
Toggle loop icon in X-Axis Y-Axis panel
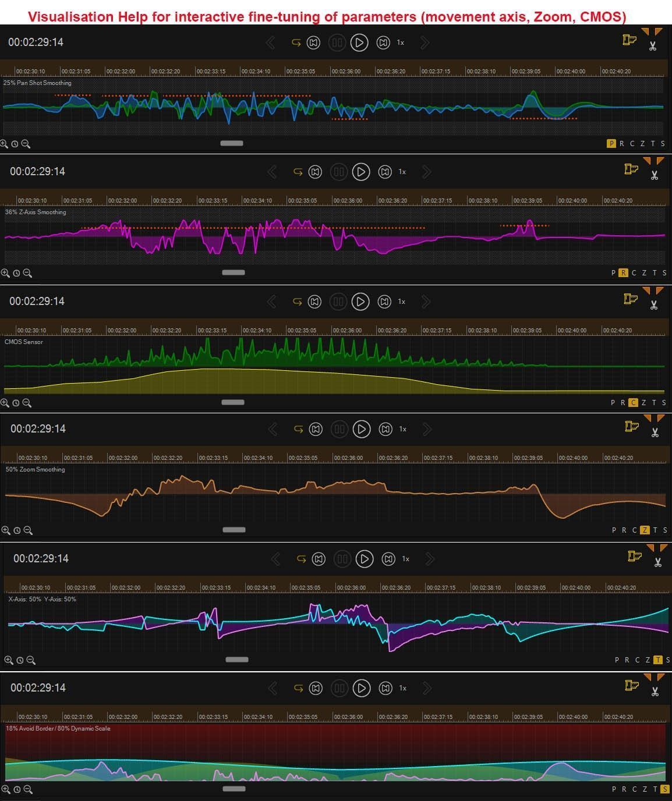pos(301,559)
